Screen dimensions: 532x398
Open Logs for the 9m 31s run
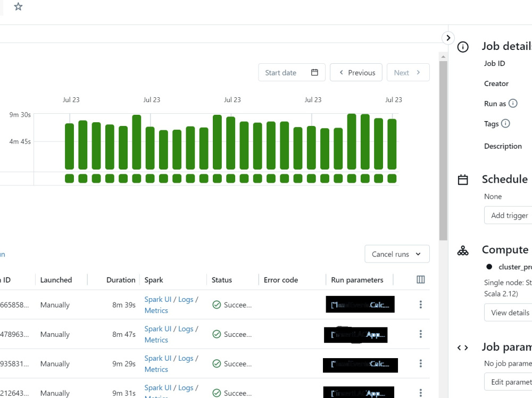pos(186,387)
